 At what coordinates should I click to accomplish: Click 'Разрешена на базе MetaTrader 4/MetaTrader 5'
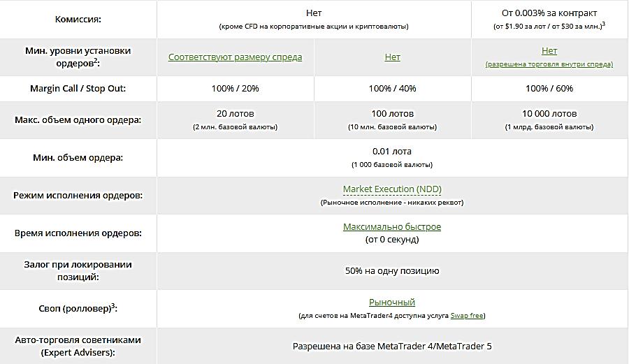click(392, 346)
